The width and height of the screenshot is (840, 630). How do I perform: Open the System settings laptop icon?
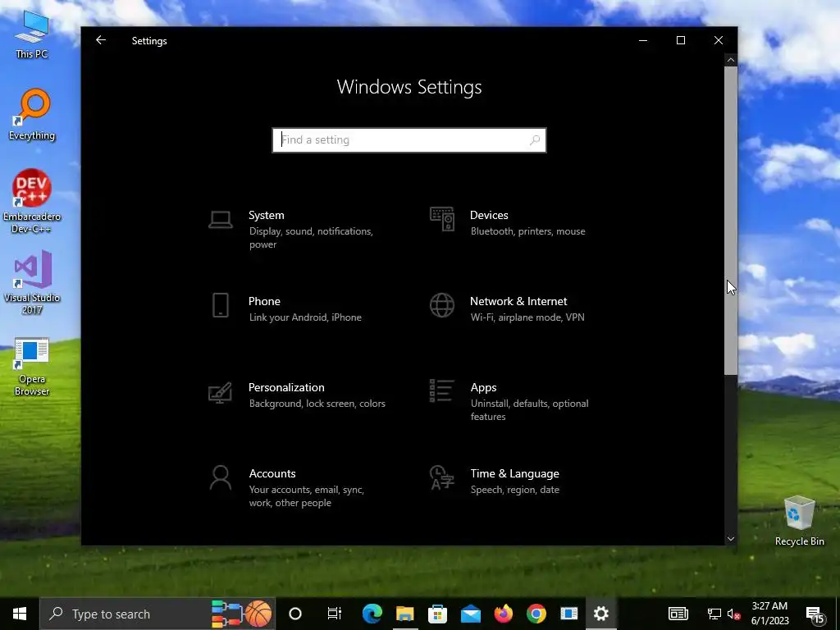coord(220,220)
